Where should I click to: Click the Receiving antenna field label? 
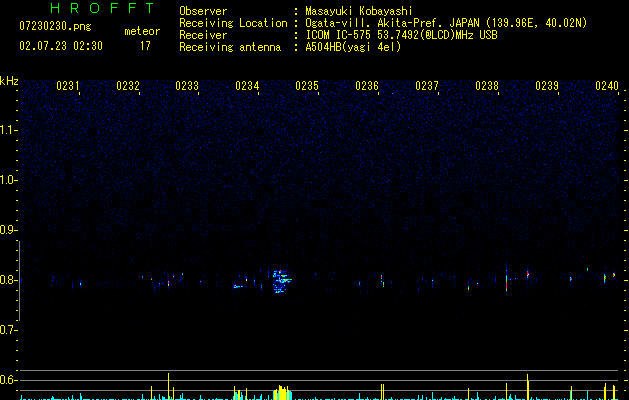point(230,47)
